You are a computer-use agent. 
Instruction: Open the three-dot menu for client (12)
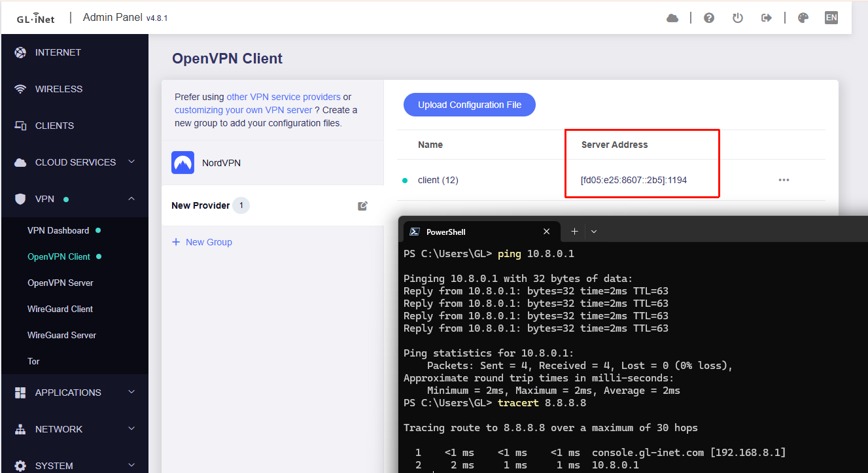784,180
